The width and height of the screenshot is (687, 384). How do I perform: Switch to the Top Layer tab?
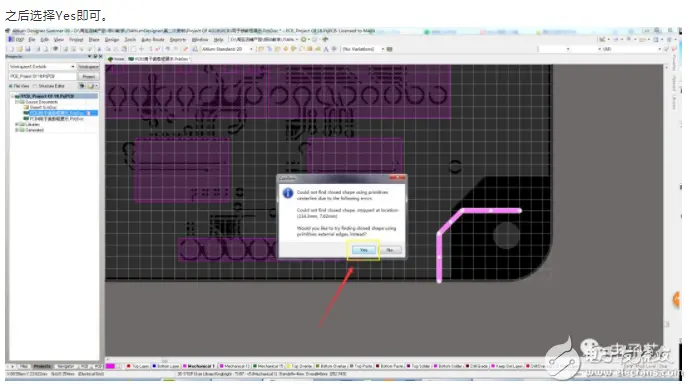(x=138, y=366)
